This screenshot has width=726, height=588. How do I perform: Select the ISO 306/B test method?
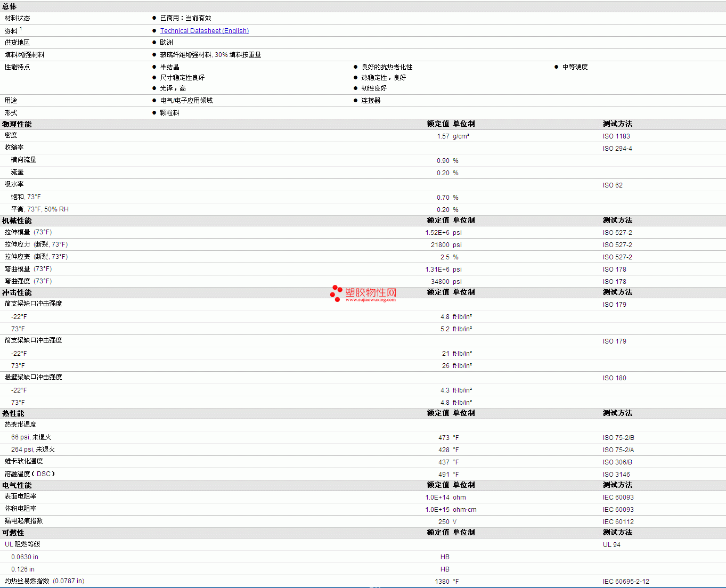coord(617,462)
